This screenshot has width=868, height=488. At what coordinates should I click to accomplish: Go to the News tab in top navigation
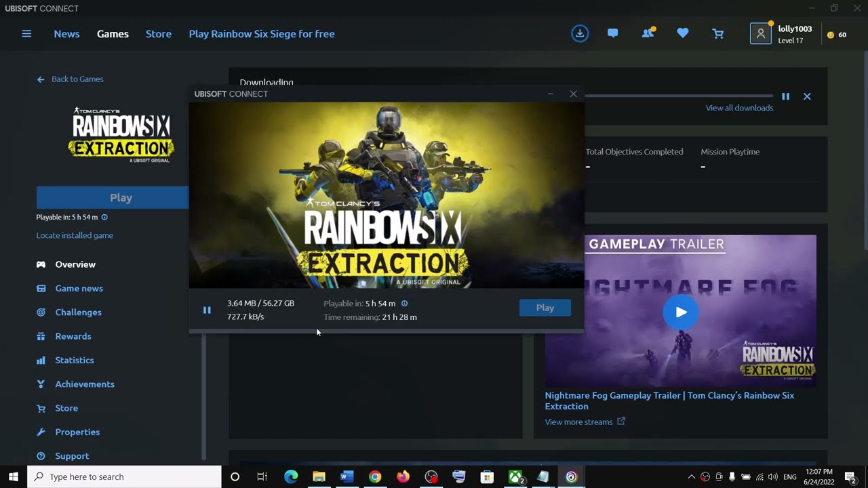click(x=66, y=34)
